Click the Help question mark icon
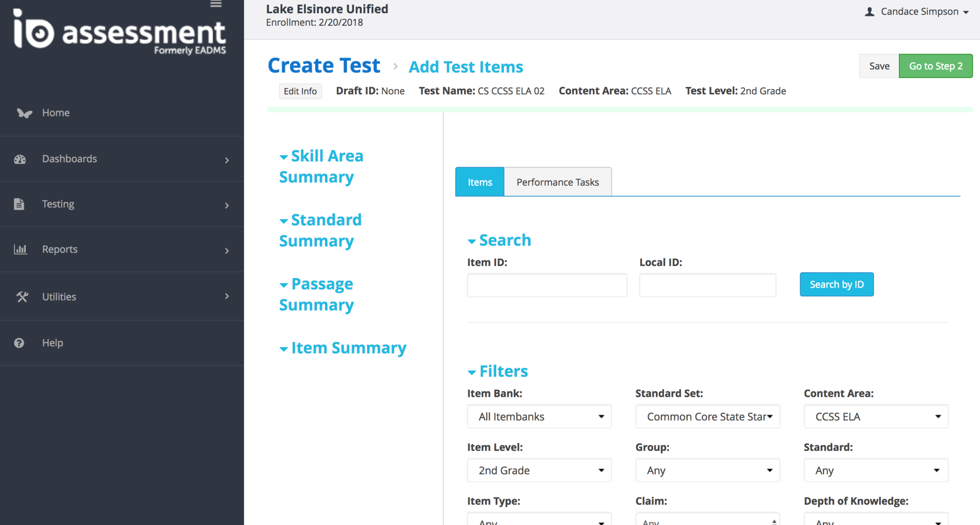Viewport: 980px width, 525px height. click(19, 343)
